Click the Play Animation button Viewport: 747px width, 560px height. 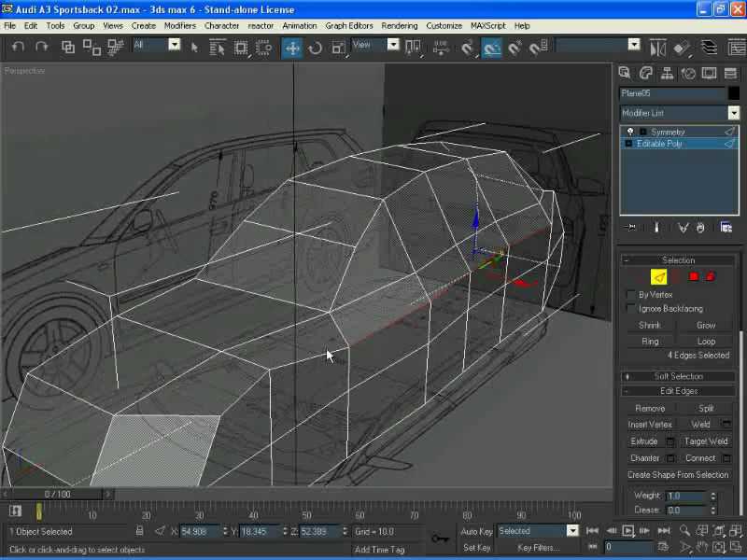coord(627,530)
